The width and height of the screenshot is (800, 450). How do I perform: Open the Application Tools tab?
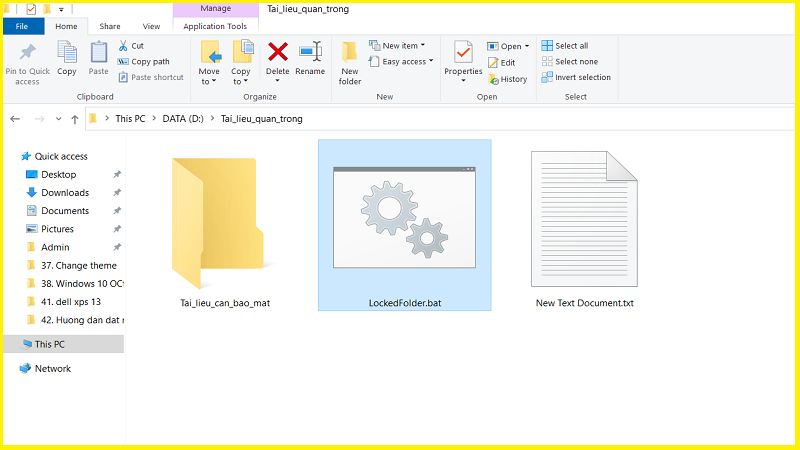(215, 26)
